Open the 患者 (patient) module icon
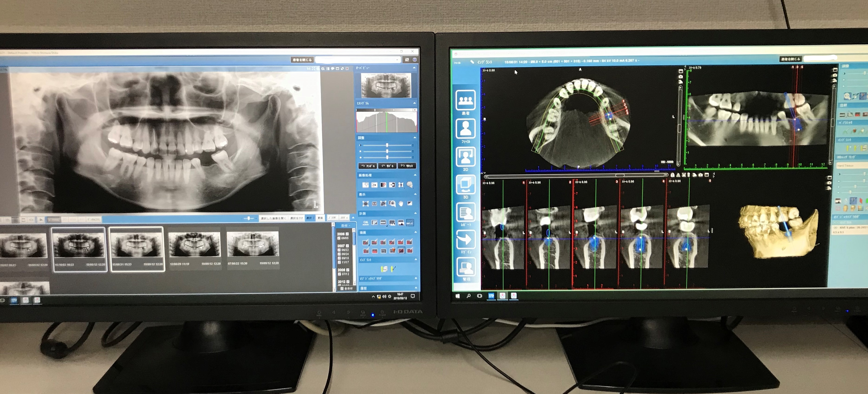The height and width of the screenshot is (394, 868). (465, 100)
